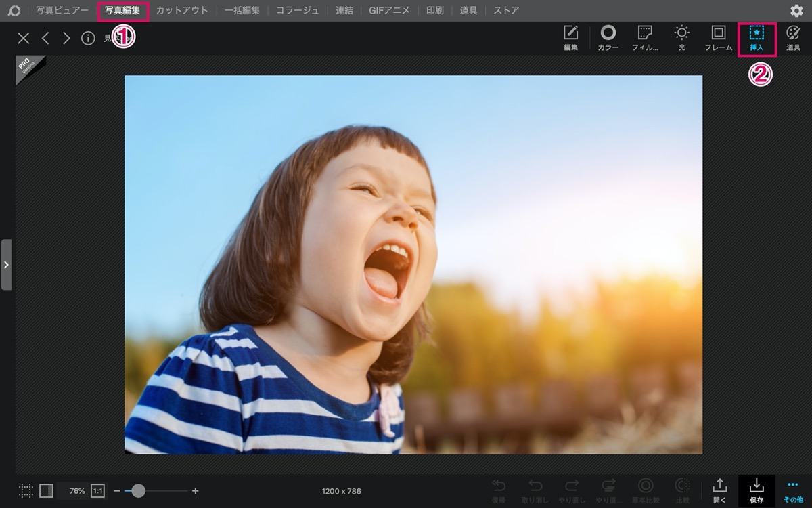
Task: Toggle the dotted grid icon
Action: click(26, 491)
